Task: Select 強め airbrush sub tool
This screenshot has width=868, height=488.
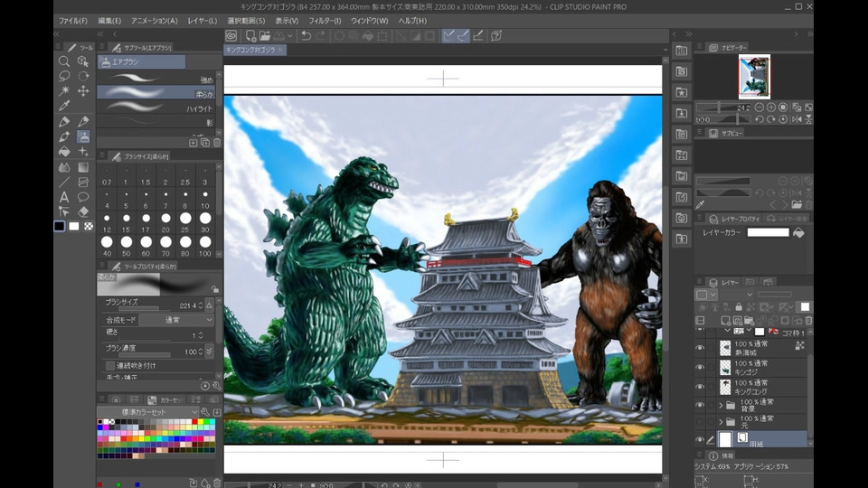Action: (156, 79)
